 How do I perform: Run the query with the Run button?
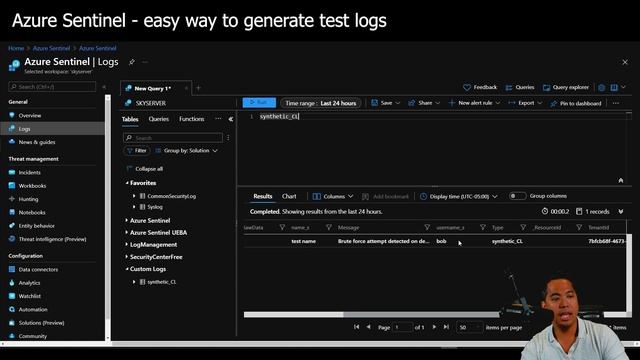click(x=259, y=103)
